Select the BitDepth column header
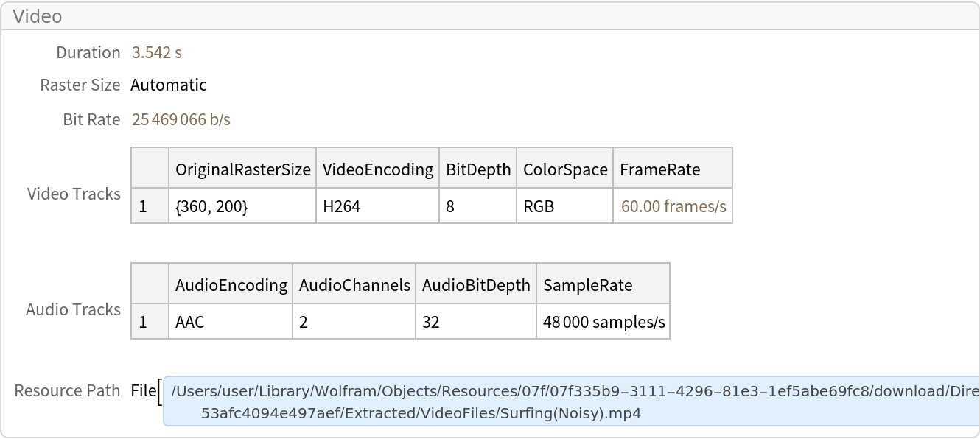Viewport: 980px width, 439px height. pos(478,169)
